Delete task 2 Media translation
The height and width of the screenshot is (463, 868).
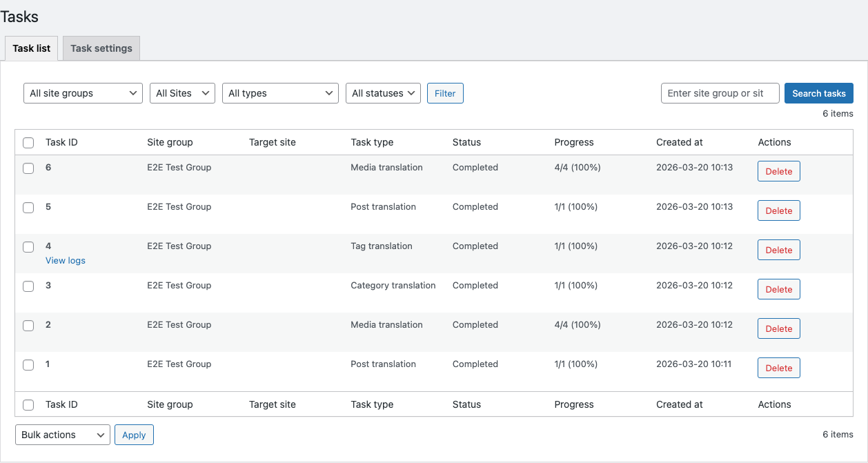[779, 328]
